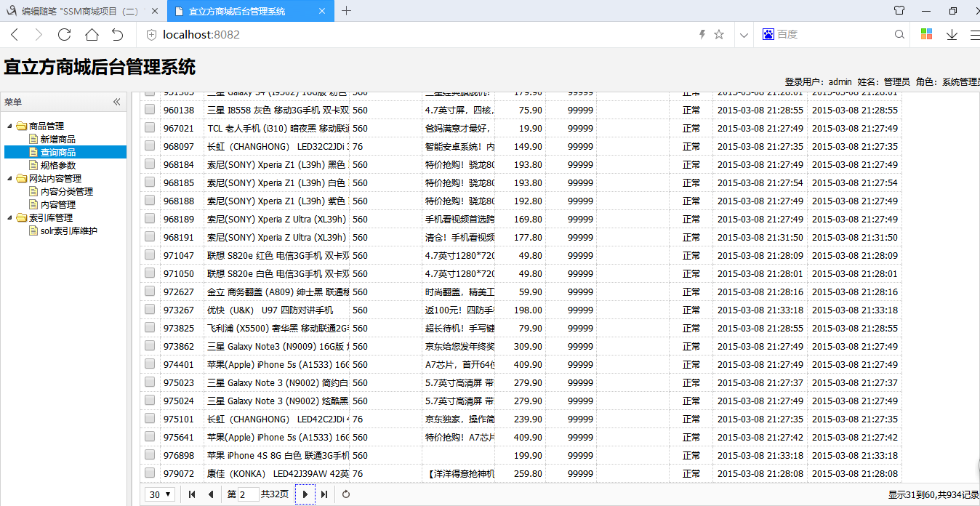Image resolution: width=980 pixels, height=506 pixels.
Task: Open 内容分类管理 in the menu tree
Action: coord(67,191)
